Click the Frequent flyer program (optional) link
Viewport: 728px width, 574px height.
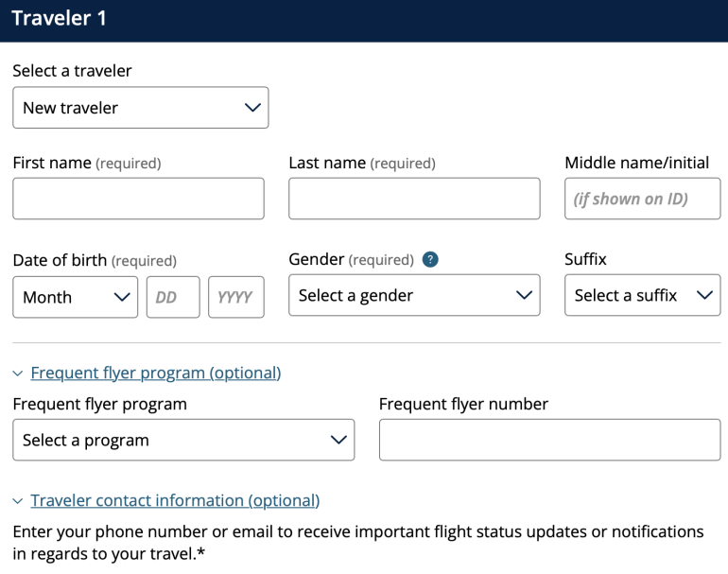tap(156, 373)
